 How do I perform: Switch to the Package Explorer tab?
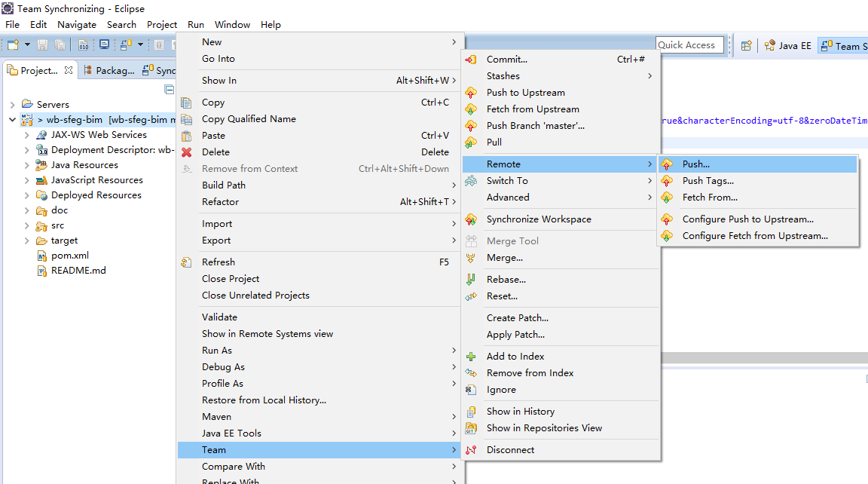[x=109, y=70]
